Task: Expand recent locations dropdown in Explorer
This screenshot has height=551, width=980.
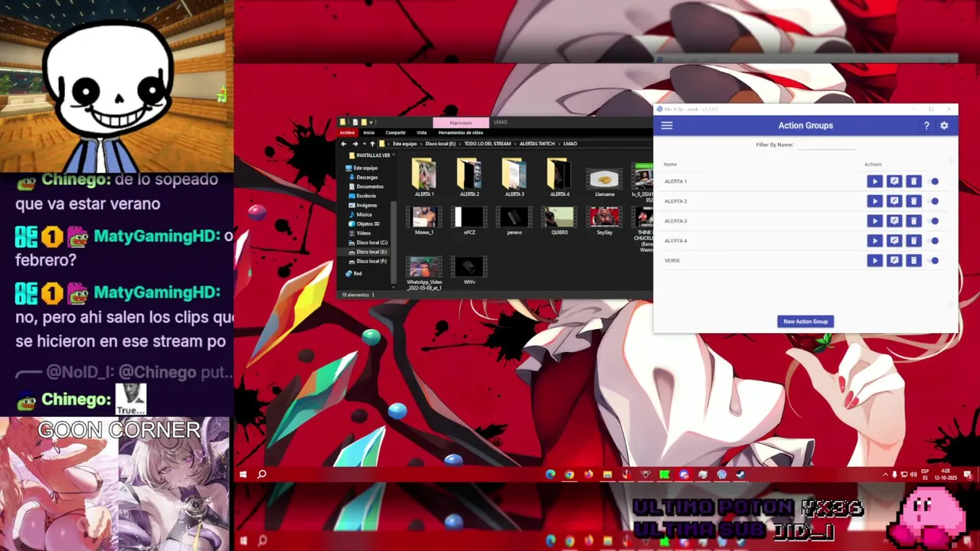Action: pyautogui.click(x=364, y=144)
